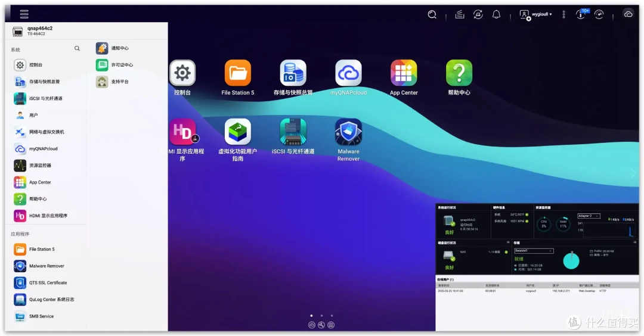Open 用户 in the main menu
This screenshot has width=644, height=336.
[x=26, y=116]
